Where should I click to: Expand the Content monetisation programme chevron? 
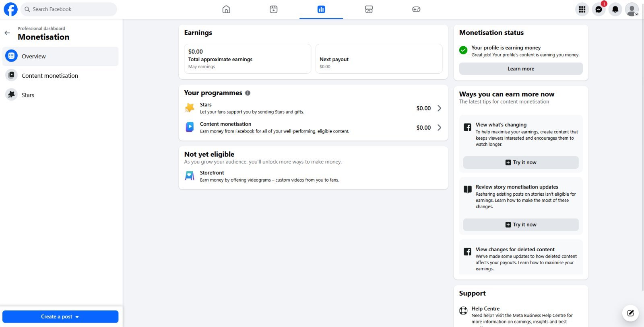coord(439,128)
